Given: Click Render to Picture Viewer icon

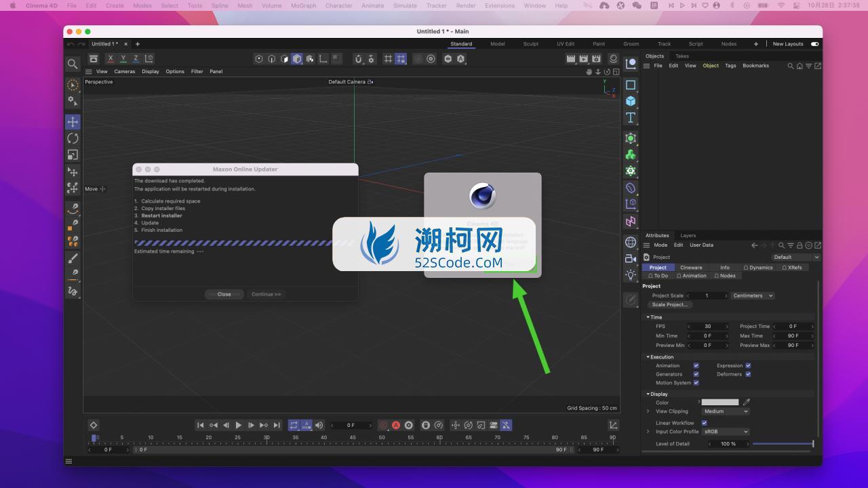Looking at the screenshot, I should 583,59.
